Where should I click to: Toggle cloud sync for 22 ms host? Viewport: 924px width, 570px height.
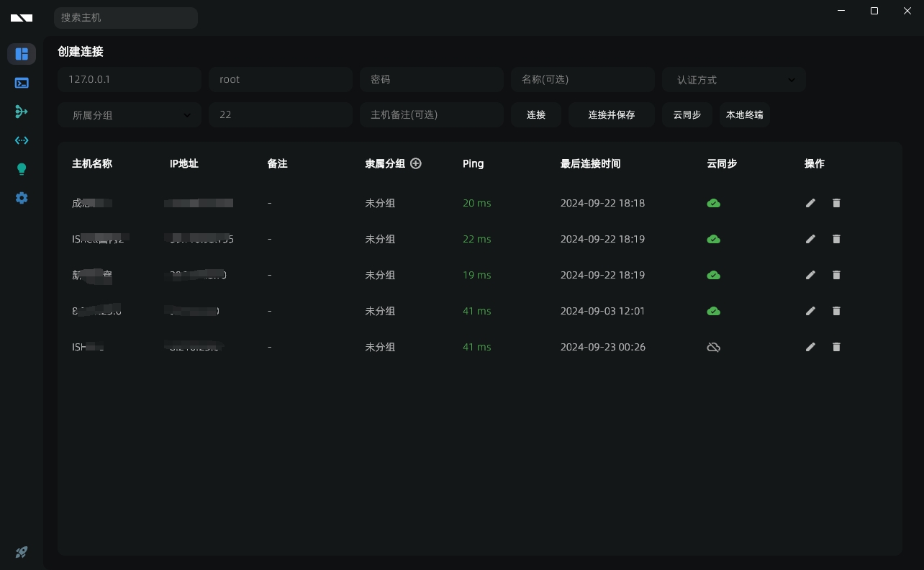[x=714, y=239]
